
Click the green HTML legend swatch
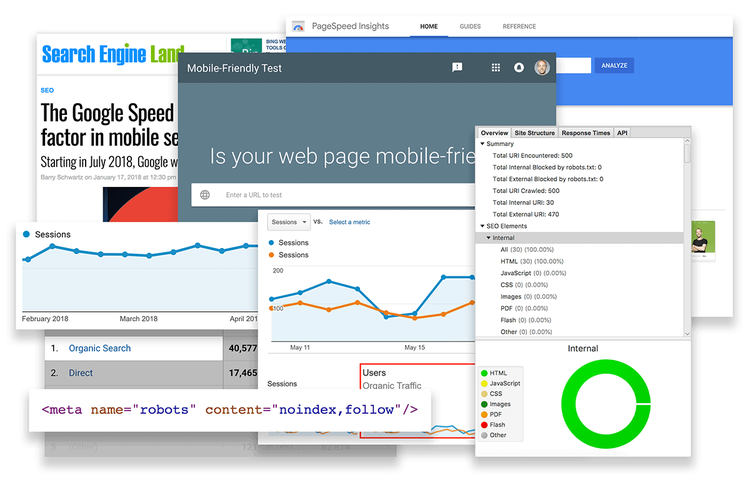(484, 373)
